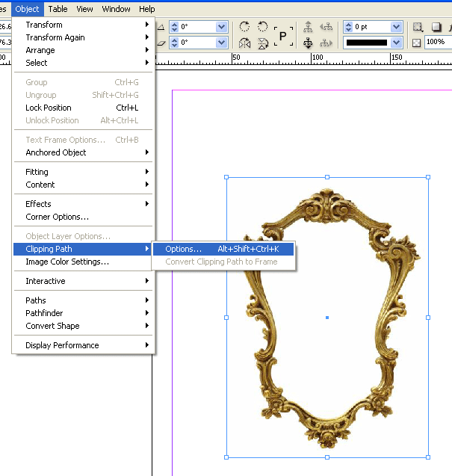Expand the Transform Again submenu
The height and width of the screenshot is (476, 452).
[83, 37]
